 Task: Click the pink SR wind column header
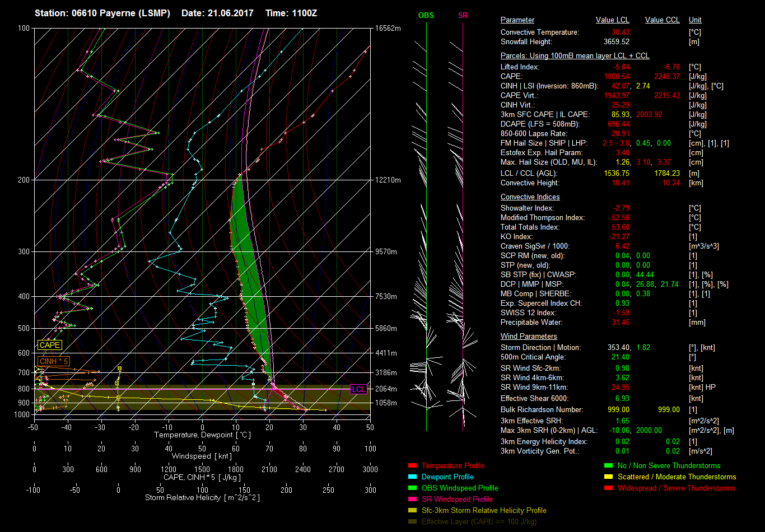(x=463, y=16)
